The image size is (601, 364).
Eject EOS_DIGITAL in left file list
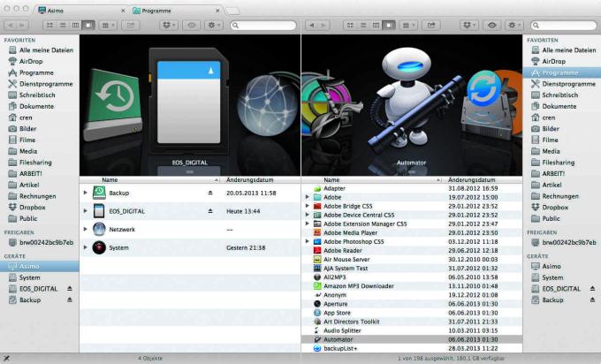coord(210,211)
